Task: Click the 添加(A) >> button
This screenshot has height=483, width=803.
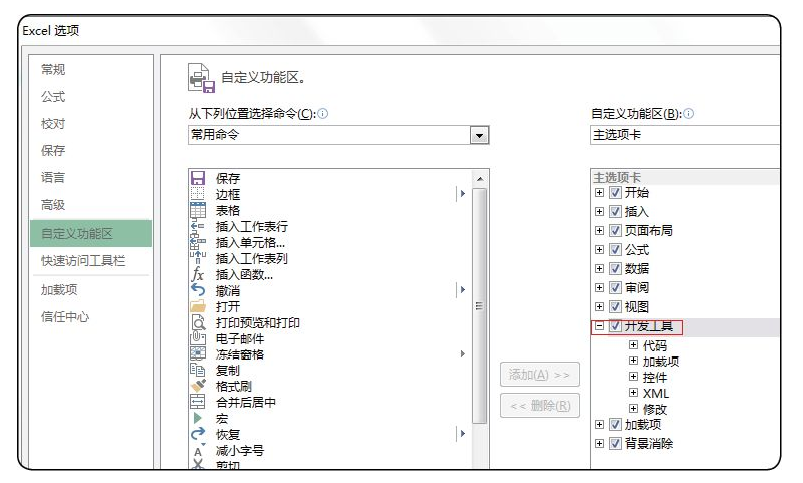Action: [x=540, y=374]
